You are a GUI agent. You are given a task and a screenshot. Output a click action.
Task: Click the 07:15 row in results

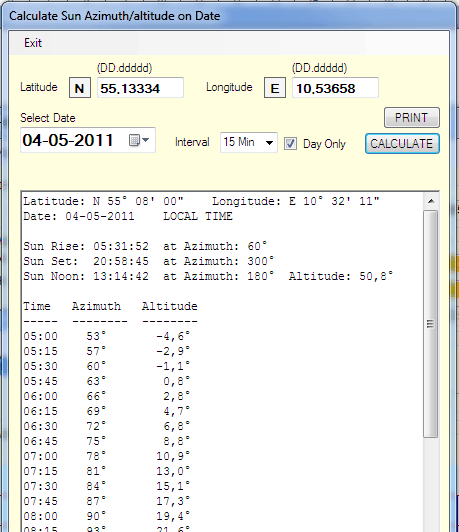click(x=107, y=471)
